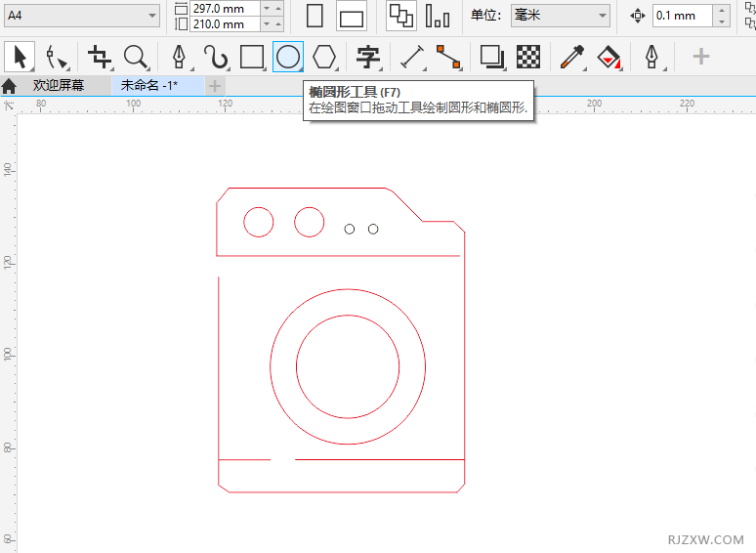Select the Text tool
The width and height of the screenshot is (756, 553).
pos(368,57)
